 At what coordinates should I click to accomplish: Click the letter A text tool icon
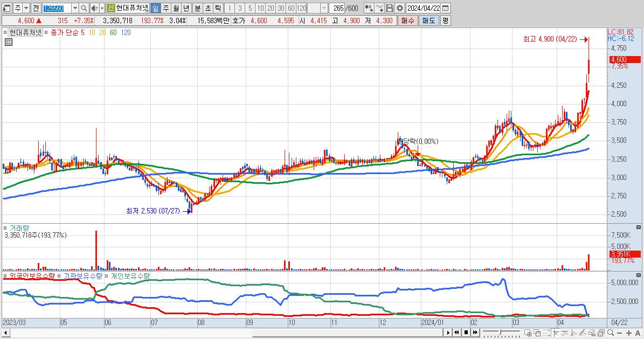point(638,333)
